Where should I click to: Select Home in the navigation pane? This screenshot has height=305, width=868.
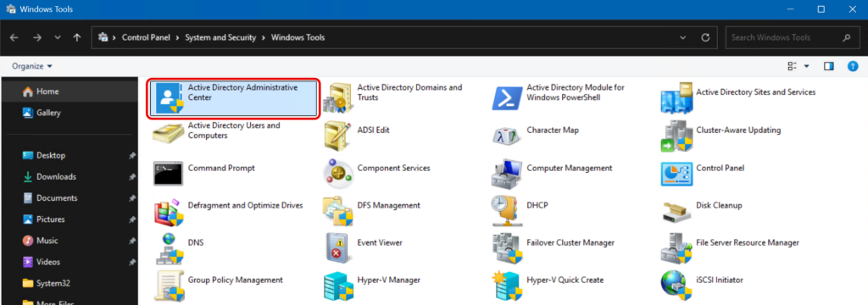pyautogui.click(x=69, y=91)
